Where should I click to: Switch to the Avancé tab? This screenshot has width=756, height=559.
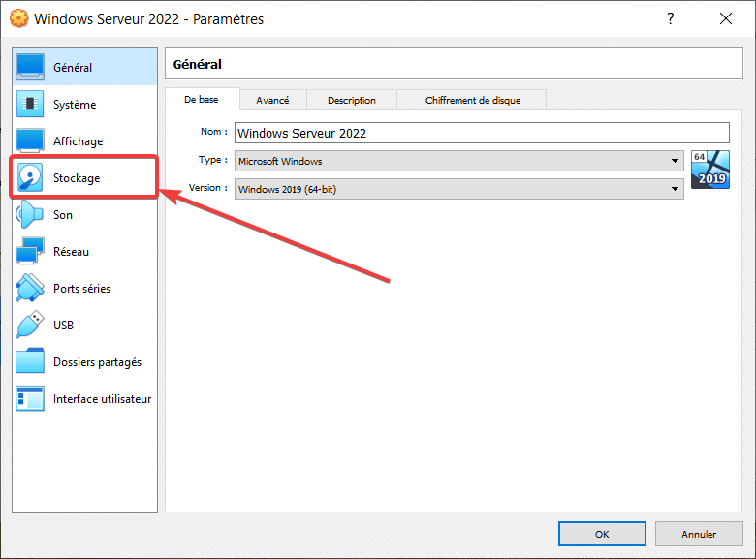pos(273,100)
